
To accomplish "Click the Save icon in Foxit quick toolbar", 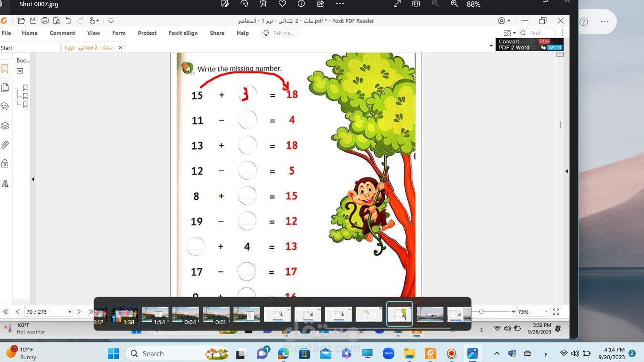I will point(33,21).
